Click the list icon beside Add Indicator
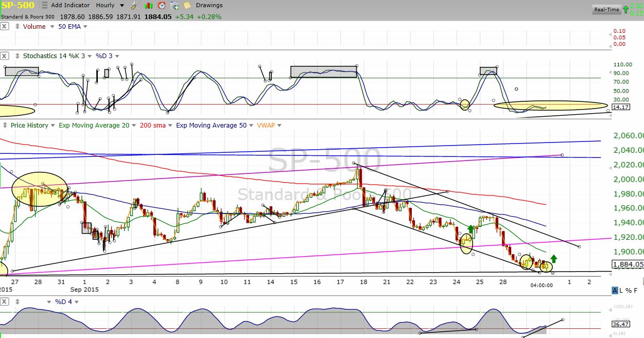This screenshot has height=338, width=644. point(44,5)
